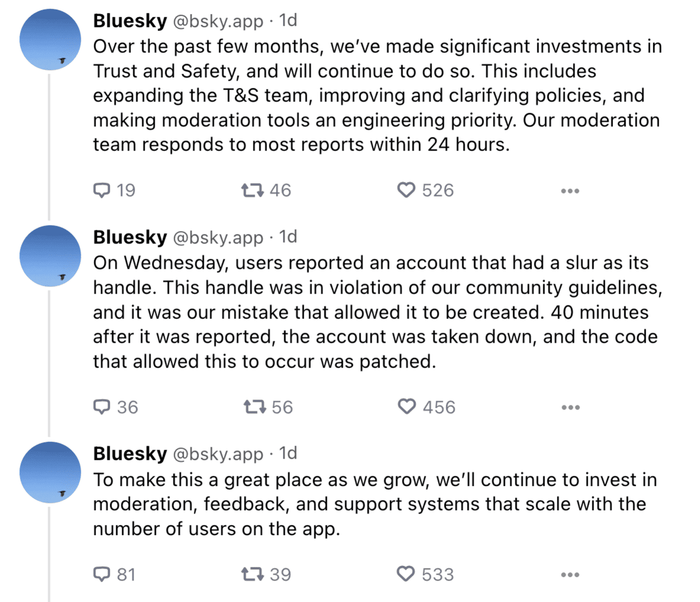Repost the Trust and Safety investments post
700x602 pixels.
click(251, 191)
